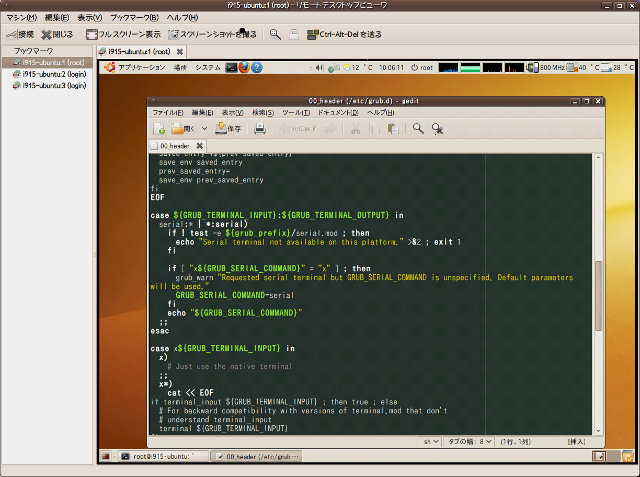Viewport: 640px width, 477px height.
Task: Click gedit new document icon
Action: coord(159,129)
